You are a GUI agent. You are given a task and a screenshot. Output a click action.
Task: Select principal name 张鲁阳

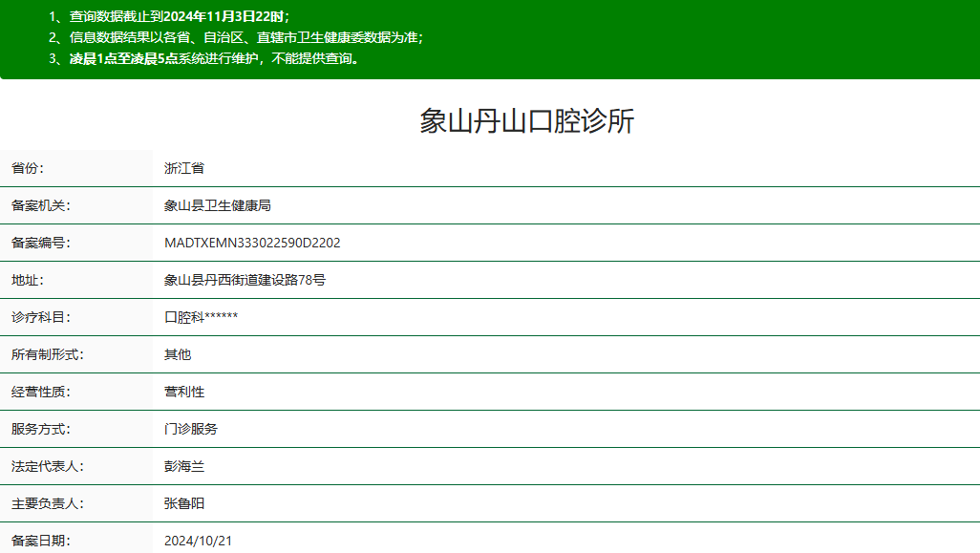pos(184,503)
